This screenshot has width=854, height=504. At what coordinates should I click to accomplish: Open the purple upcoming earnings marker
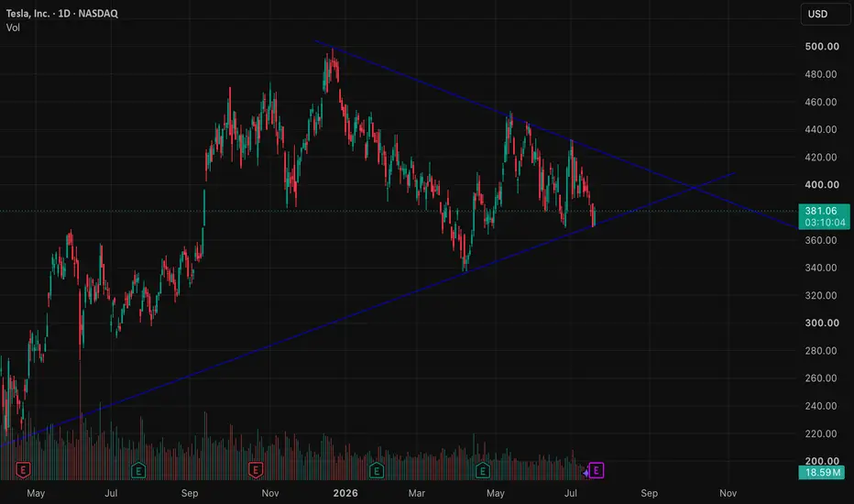click(x=597, y=470)
